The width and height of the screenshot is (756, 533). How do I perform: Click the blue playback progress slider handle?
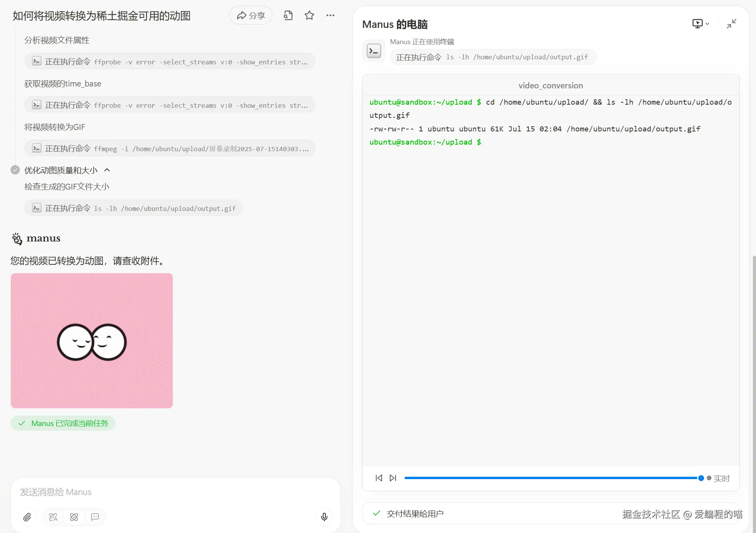[x=701, y=478]
